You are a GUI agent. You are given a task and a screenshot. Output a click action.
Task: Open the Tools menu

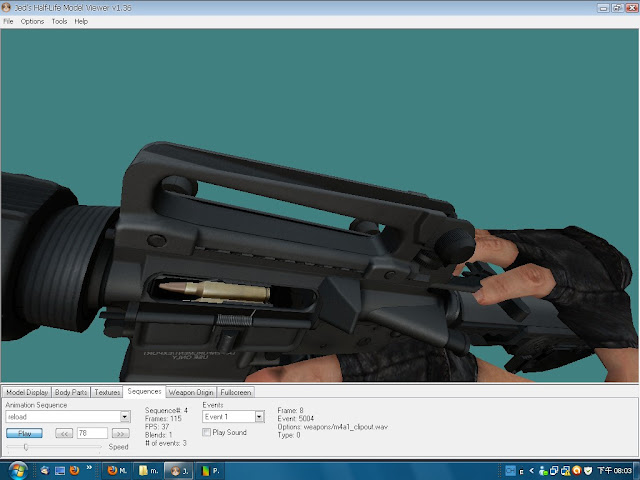click(59, 21)
